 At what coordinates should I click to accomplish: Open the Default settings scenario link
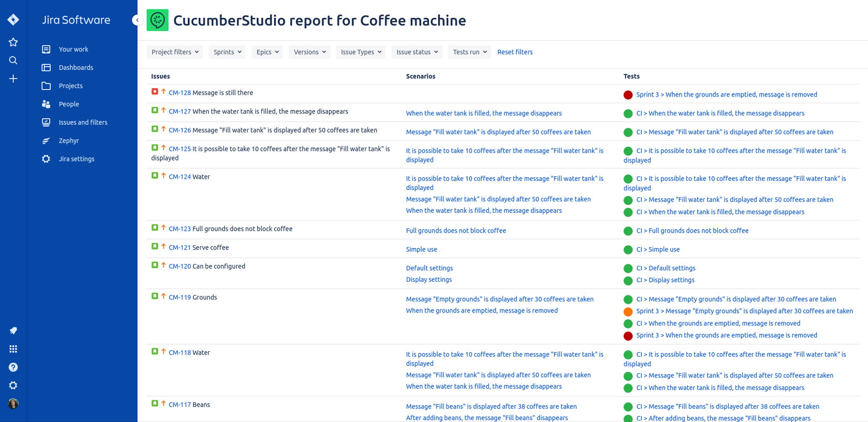coord(429,268)
